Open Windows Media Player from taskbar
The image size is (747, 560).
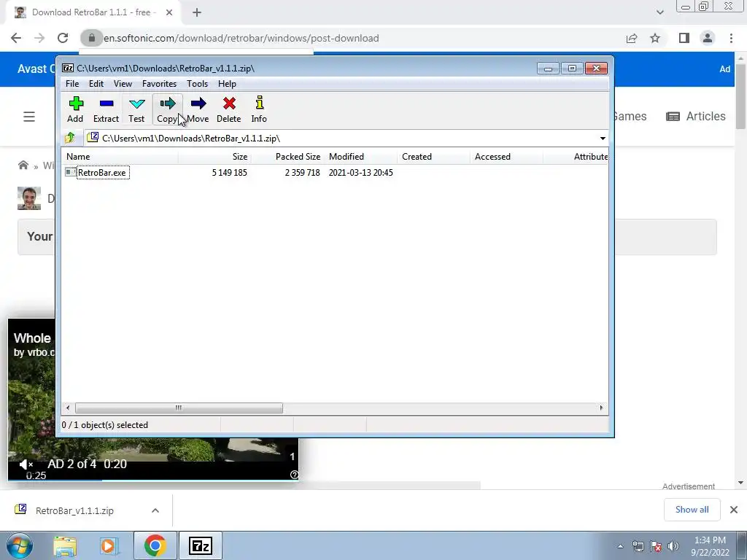click(109, 545)
